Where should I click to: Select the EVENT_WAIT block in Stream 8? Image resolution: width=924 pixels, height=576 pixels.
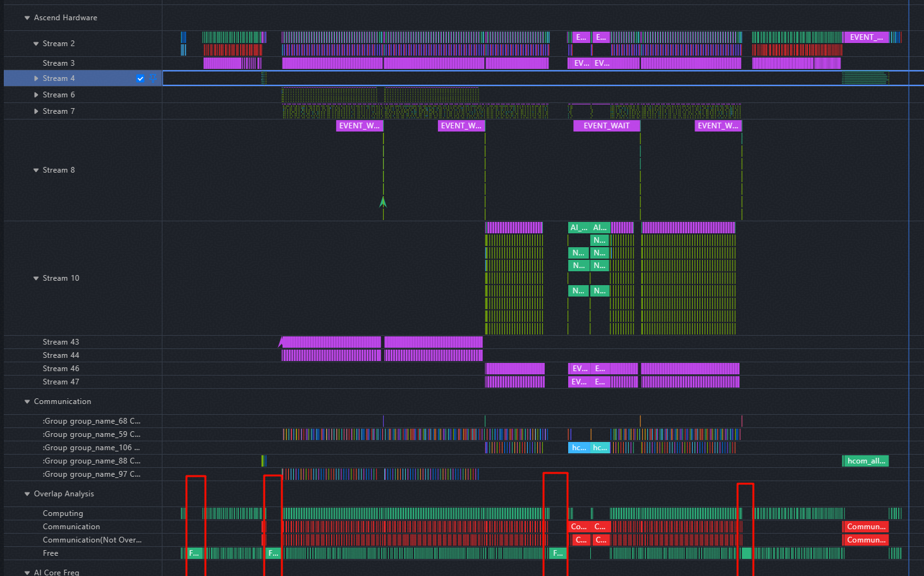pos(607,126)
